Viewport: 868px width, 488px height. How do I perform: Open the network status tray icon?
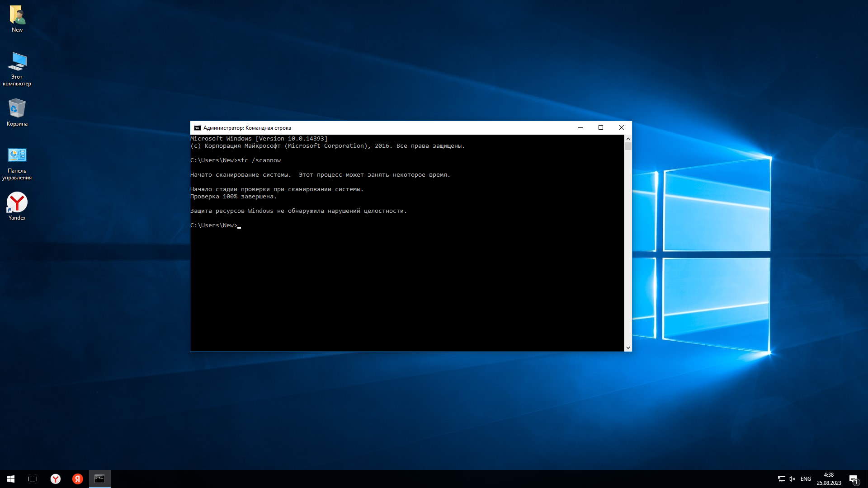781,479
